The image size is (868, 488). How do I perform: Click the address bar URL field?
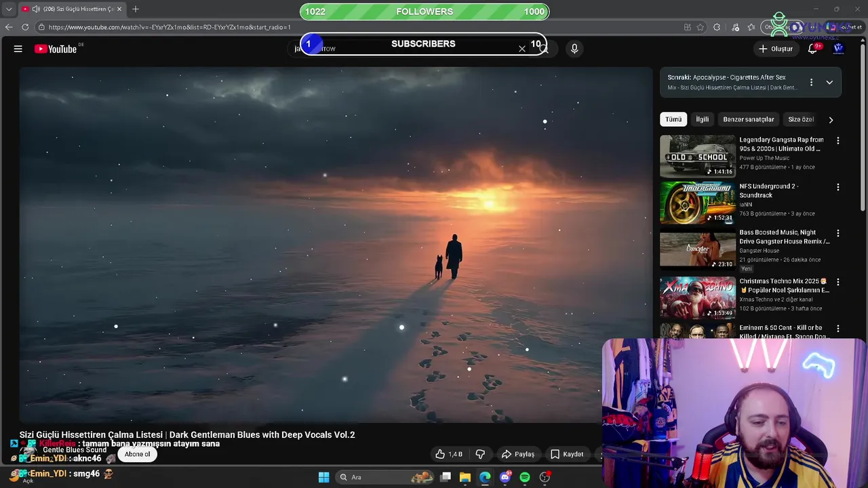click(359, 27)
